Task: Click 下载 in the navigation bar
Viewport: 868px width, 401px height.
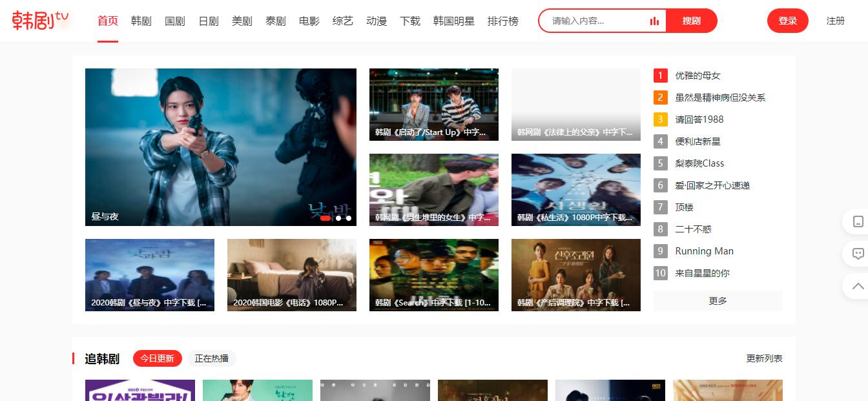Action: click(410, 21)
